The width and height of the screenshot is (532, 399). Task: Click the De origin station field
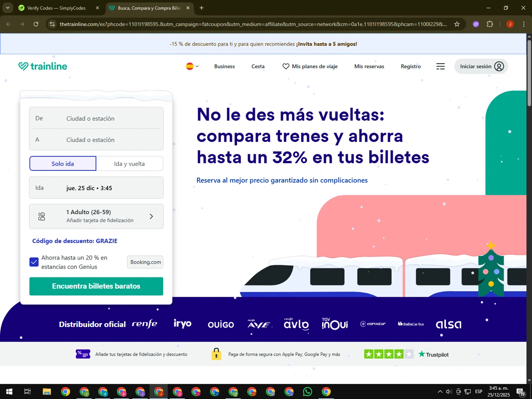coord(96,118)
